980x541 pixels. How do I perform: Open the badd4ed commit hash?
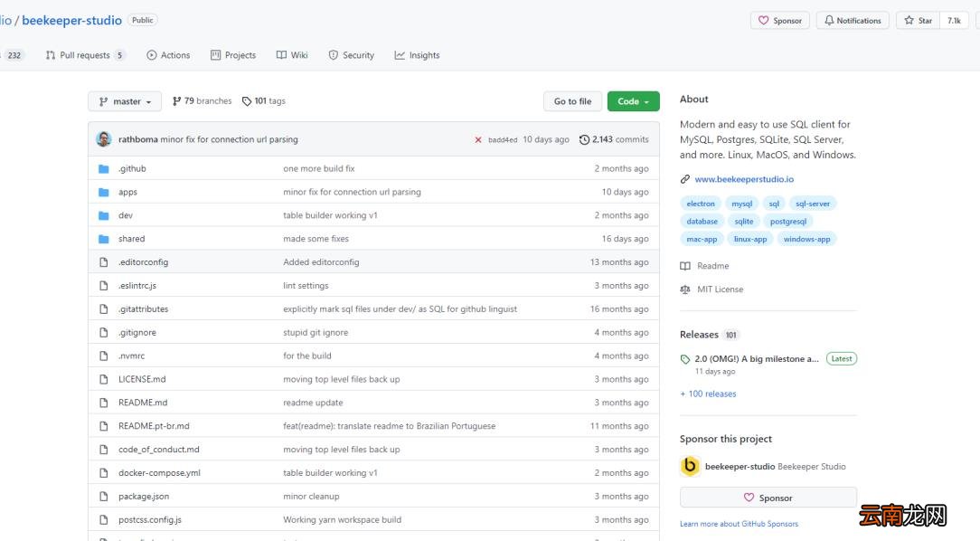[503, 140]
